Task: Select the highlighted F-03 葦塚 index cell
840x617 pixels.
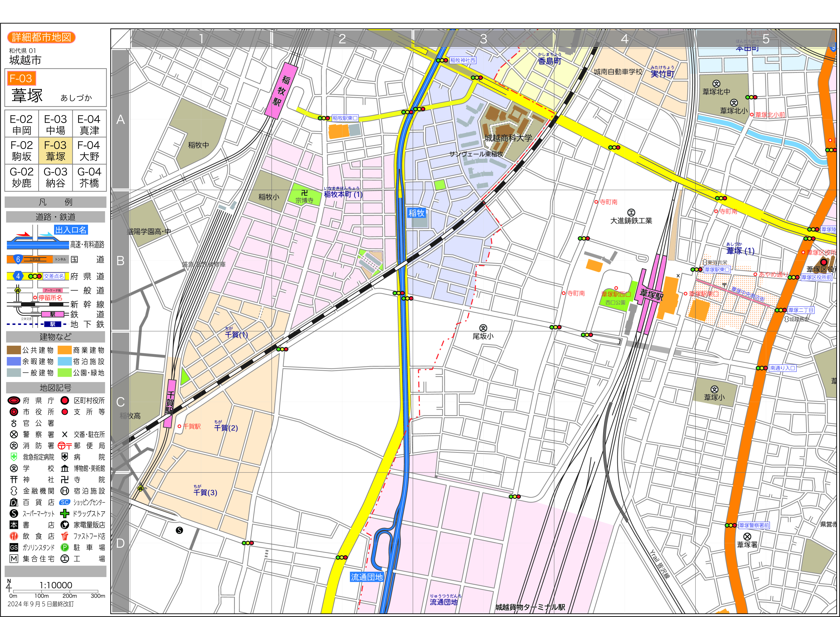Action: (55, 150)
